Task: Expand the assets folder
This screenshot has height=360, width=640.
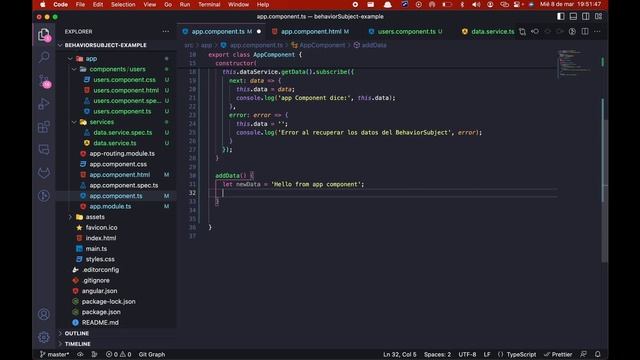Action: pyautogui.click(x=95, y=217)
